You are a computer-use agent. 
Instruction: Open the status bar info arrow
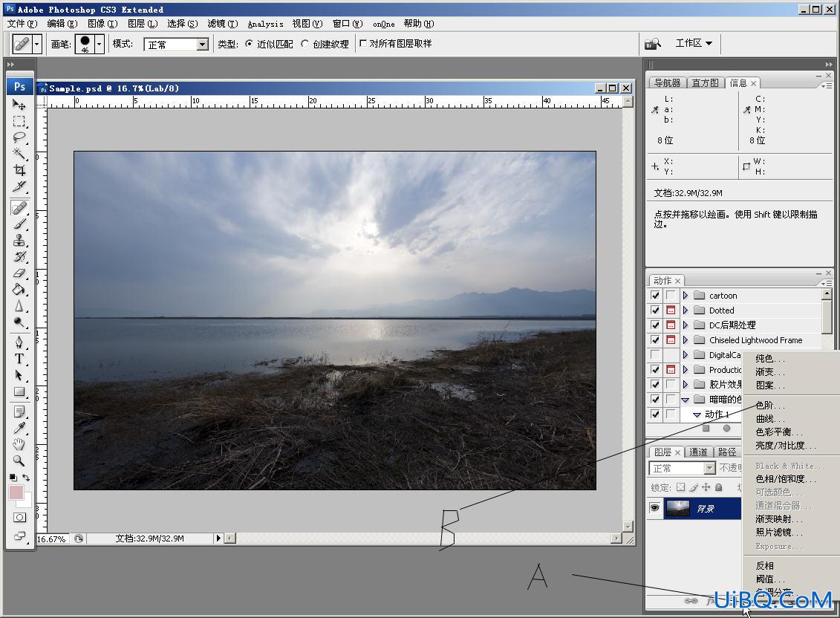pyautogui.click(x=218, y=538)
